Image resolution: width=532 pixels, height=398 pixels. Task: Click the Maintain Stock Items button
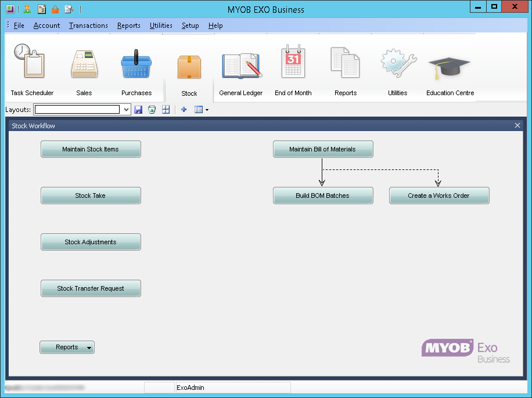91,149
